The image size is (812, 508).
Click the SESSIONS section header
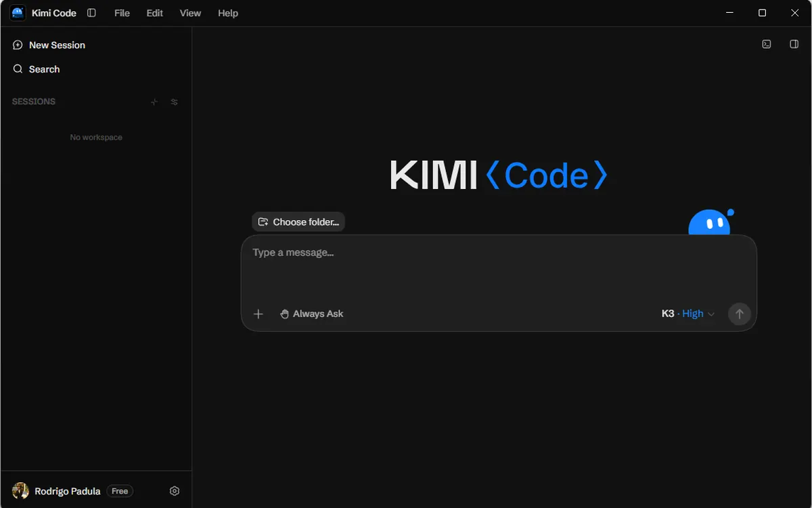[34, 102]
